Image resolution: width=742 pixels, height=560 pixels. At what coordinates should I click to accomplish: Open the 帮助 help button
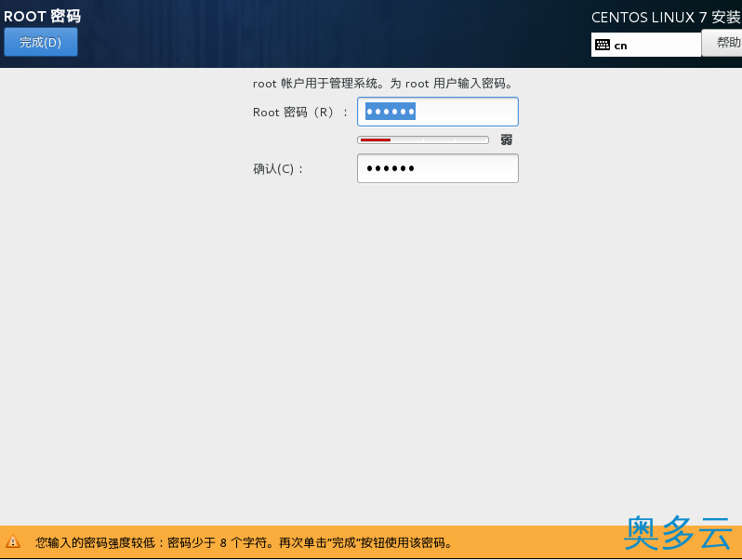(722, 43)
